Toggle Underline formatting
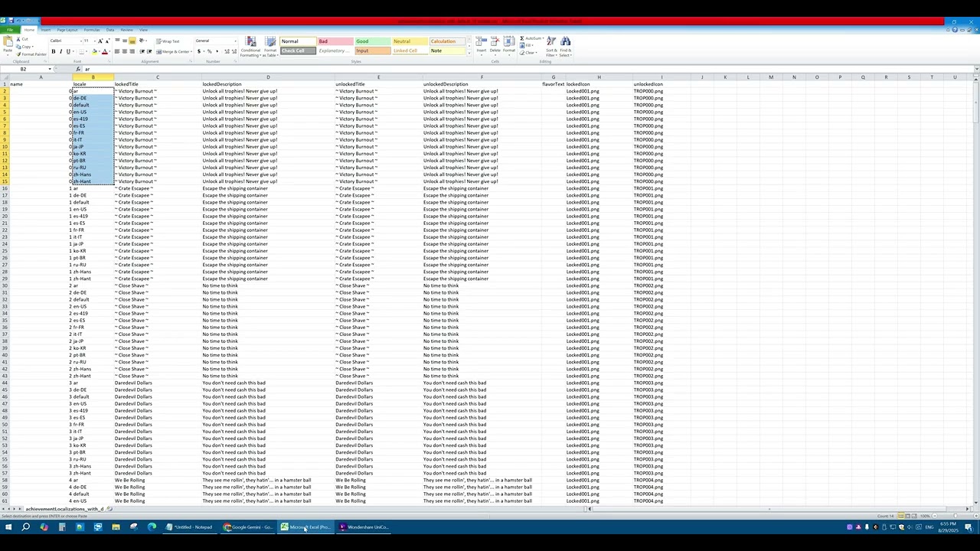Screen dimensions: 980x551 point(68,51)
